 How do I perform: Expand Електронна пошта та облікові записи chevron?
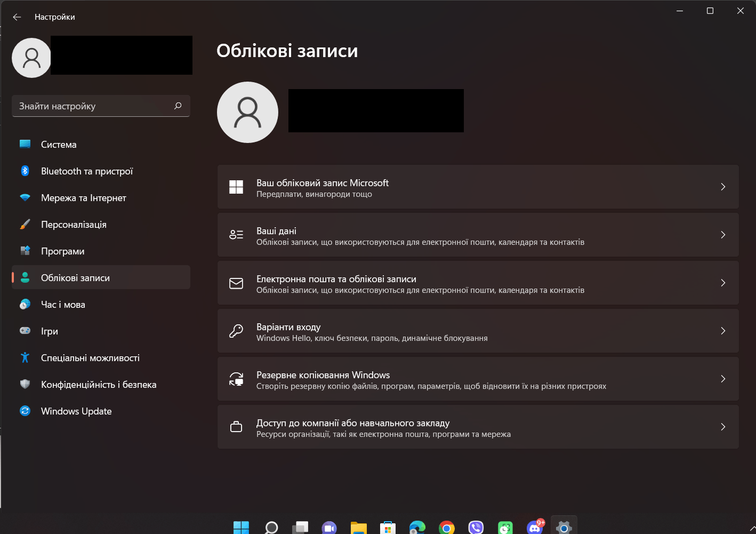(x=723, y=283)
